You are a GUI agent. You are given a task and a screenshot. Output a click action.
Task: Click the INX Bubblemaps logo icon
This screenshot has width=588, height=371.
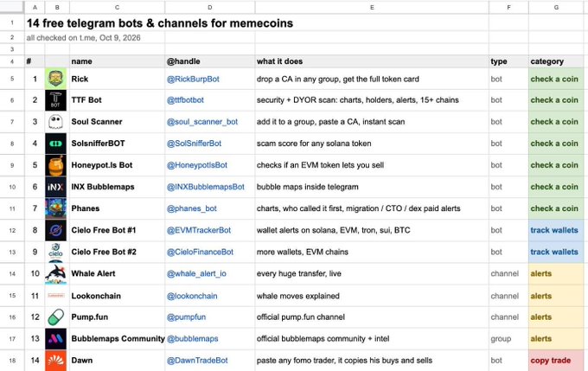pos(55,187)
